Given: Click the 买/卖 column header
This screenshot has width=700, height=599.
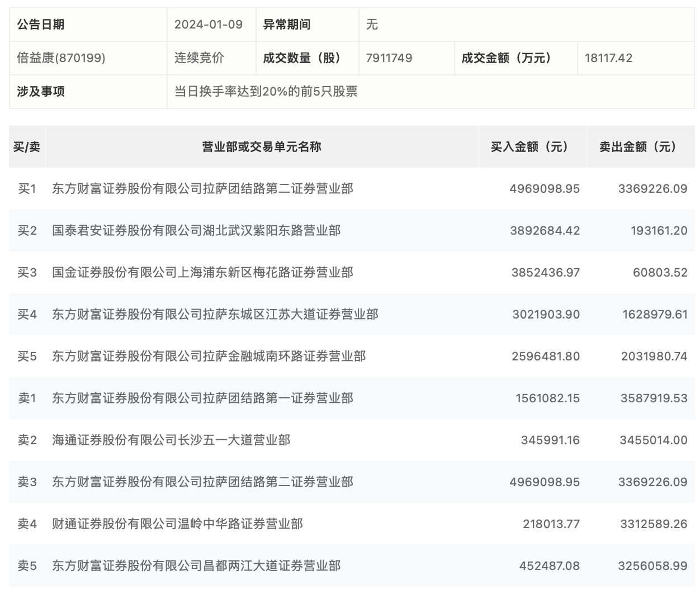Looking at the screenshot, I should [27, 147].
